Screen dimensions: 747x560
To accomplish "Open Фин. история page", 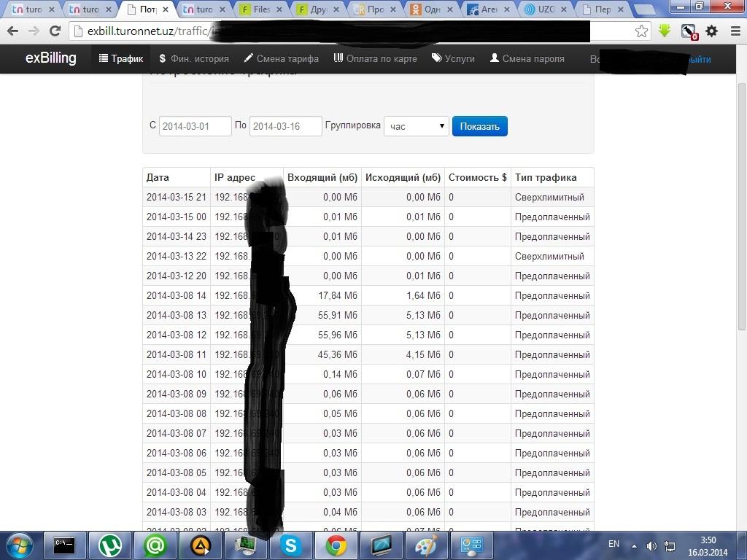I will [194, 58].
